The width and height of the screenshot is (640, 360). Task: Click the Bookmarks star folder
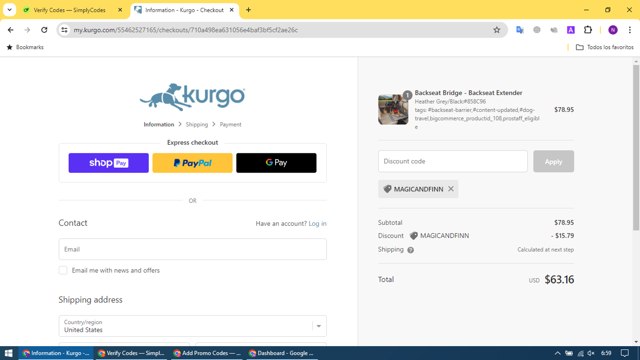(x=25, y=47)
